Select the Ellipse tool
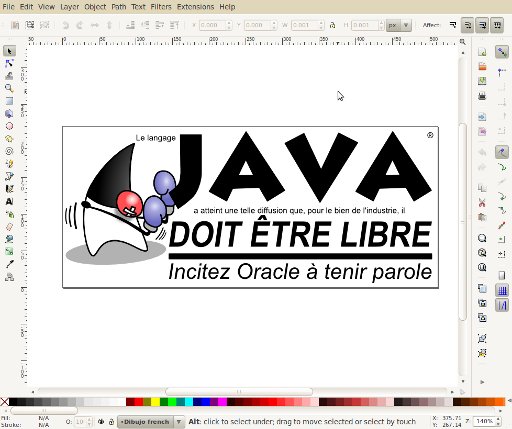This screenshot has width=512, height=429. (x=9, y=126)
